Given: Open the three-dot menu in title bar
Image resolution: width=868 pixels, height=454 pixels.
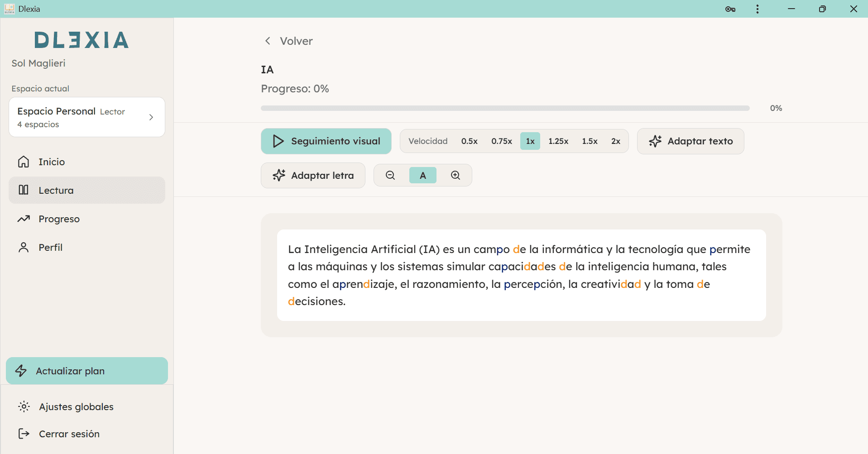Looking at the screenshot, I should tap(758, 9).
